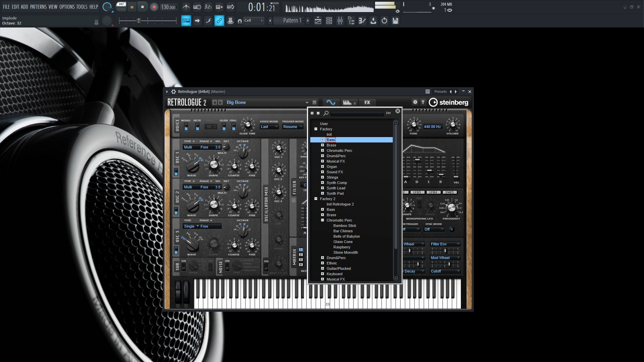Go to next preset with right arrow
The image size is (644, 362).
point(455,92)
